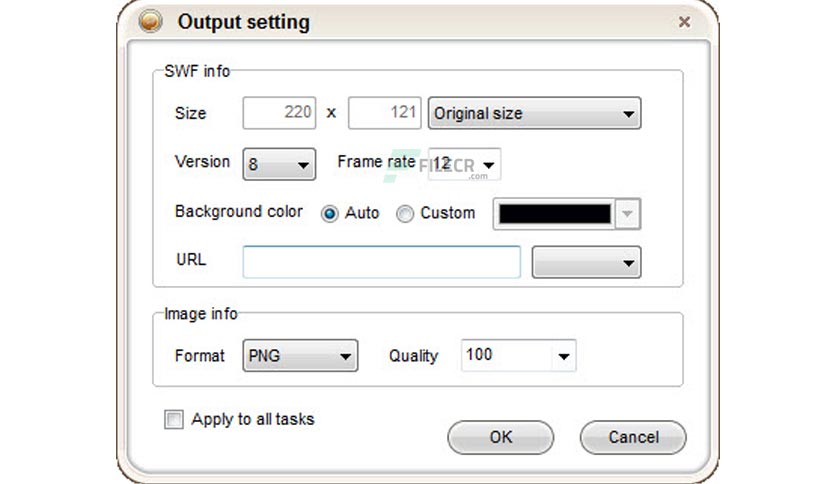Click the Quality value field showing 100
836x484 pixels.
tap(507, 355)
